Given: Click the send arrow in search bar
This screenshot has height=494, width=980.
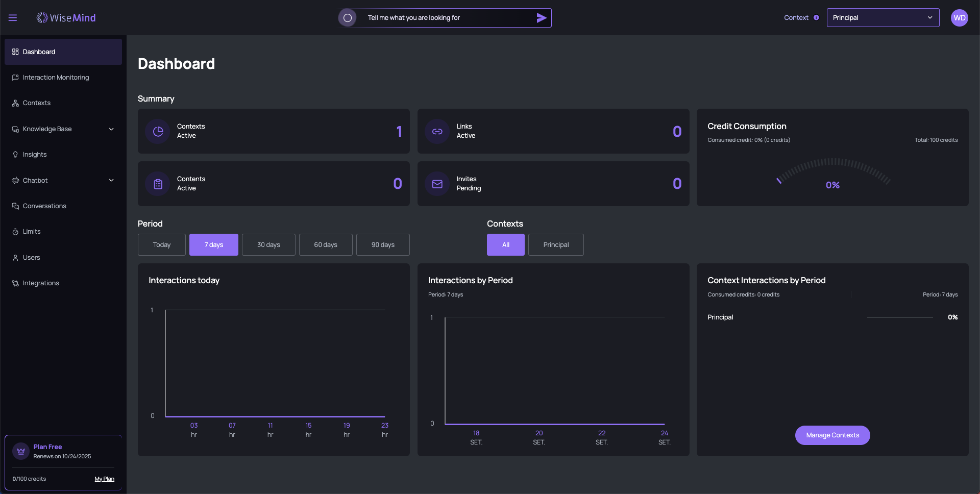Looking at the screenshot, I should pyautogui.click(x=541, y=18).
